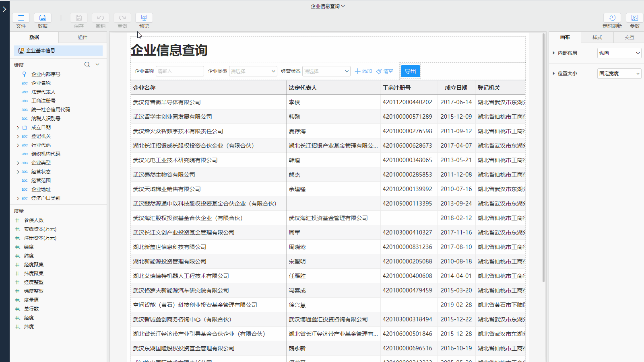Expand the left sidebar arrow
This screenshot has width=644, height=362.
4,9
